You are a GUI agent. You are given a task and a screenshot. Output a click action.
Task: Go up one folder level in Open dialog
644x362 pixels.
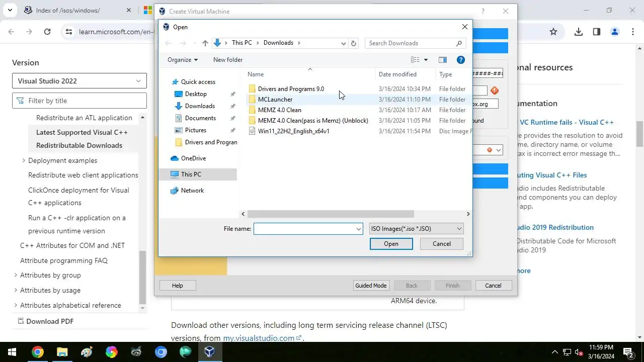(205, 43)
